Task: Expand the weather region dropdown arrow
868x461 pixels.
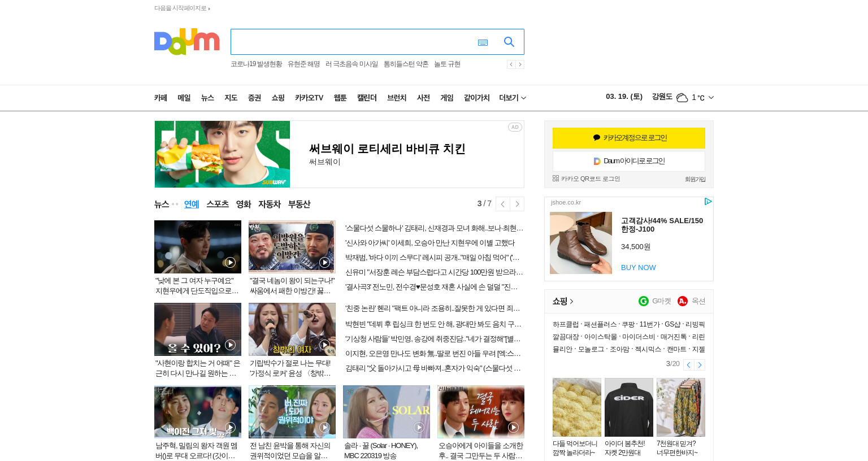Action: [711, 98]
